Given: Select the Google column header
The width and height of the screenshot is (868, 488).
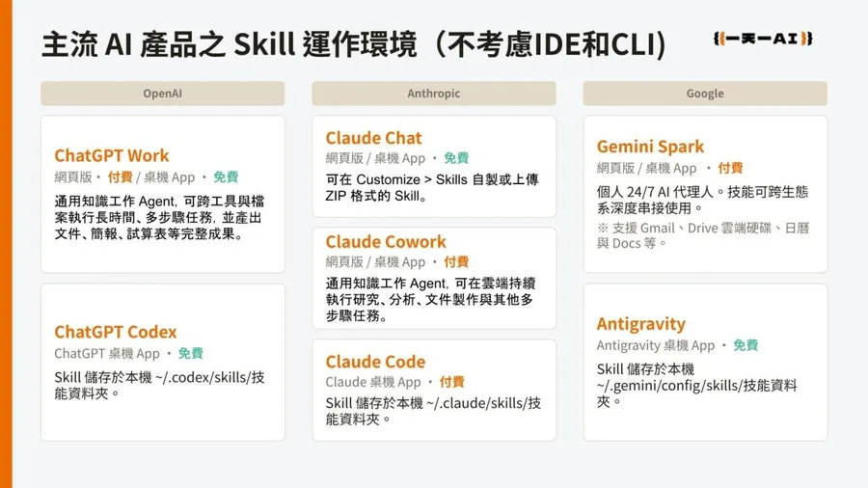Looking at the screenshot, I should coord(705,94).
